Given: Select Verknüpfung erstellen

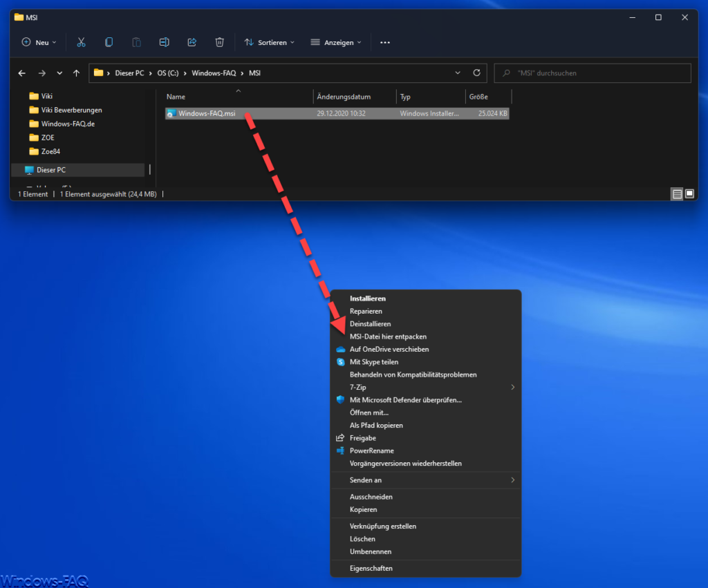Looking at the screenshot, I should (x=426, y=527).
